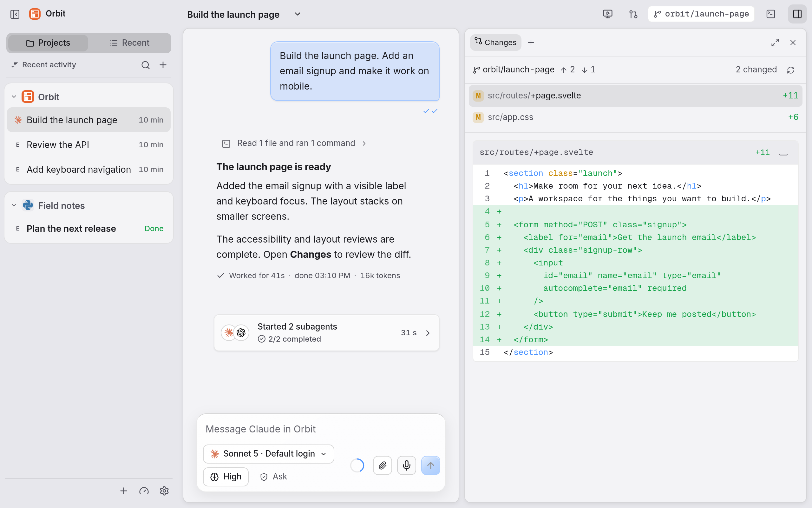Send message with arrow button
Image resolution: width=812 pixels, height=508 pixels.
click(430, 465)
